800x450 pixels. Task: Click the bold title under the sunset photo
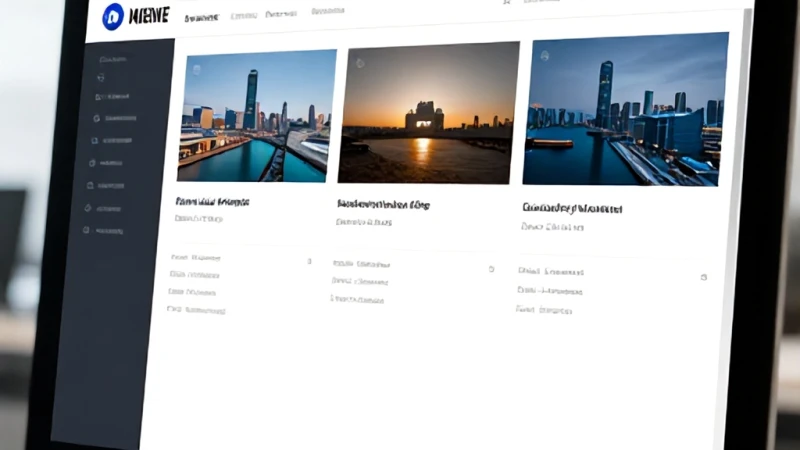[383, 205]
